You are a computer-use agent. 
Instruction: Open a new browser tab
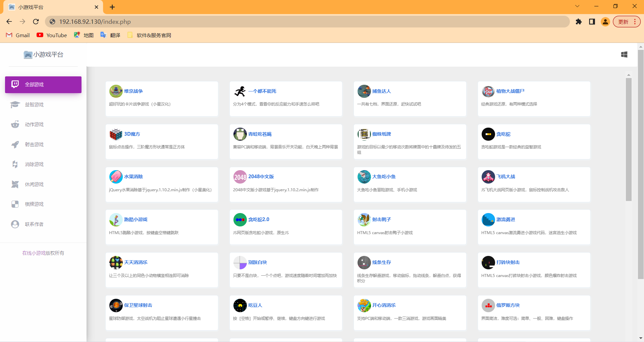point(112,7)
